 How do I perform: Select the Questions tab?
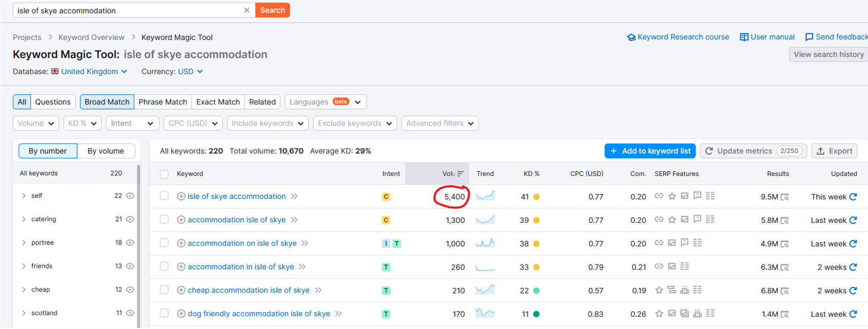click(x=53, y=102)
